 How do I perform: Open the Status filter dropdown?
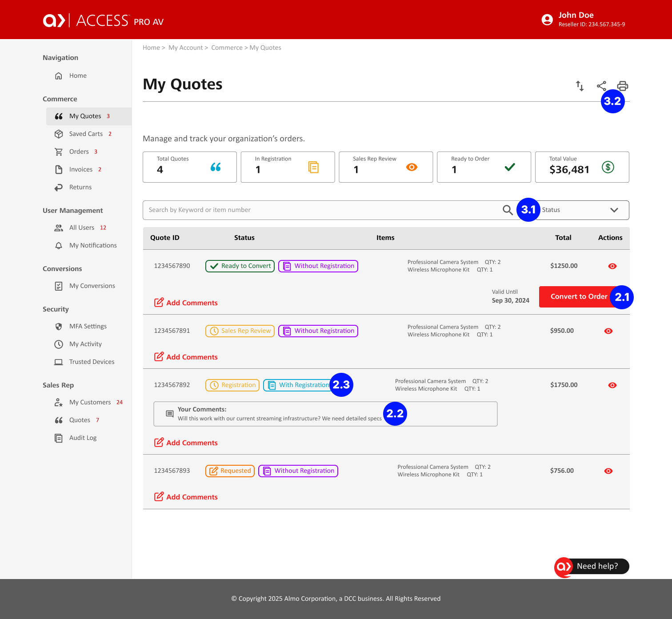[x=582, y=210]
